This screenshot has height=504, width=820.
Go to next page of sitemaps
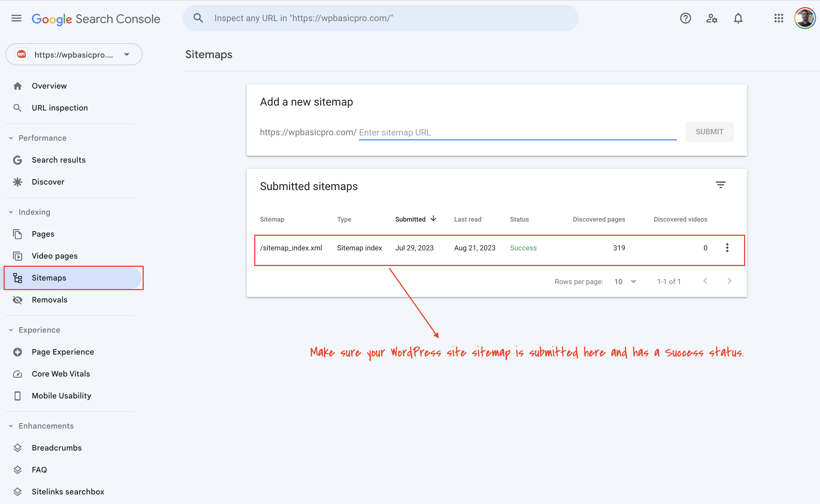click(x=729, y=281)
